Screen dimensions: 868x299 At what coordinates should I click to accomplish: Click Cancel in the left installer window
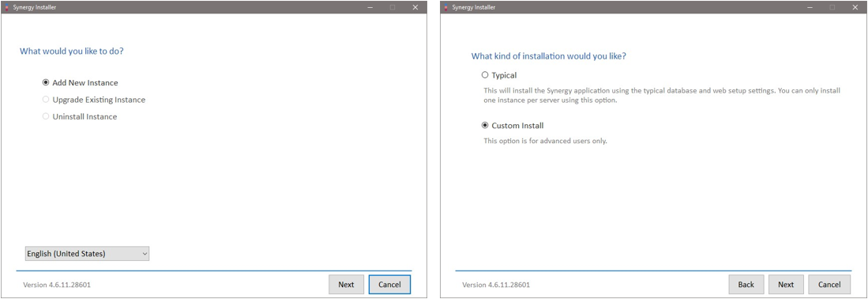coord(389,284)
